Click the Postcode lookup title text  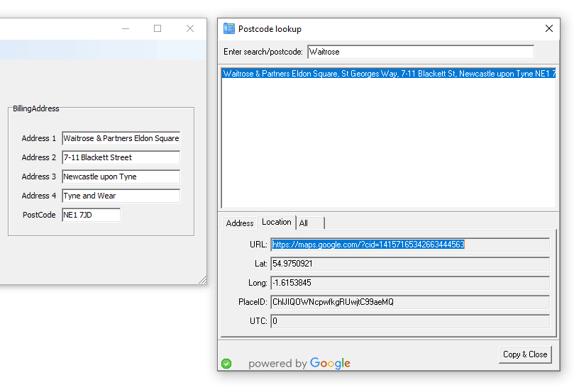pos(270,29)
